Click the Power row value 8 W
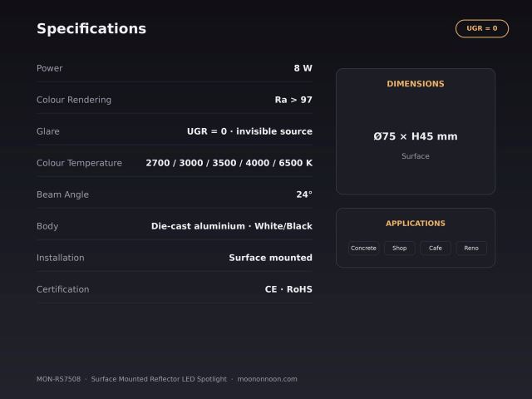The width and height of the screenshot is (532, 399). (x=303, y=68)
